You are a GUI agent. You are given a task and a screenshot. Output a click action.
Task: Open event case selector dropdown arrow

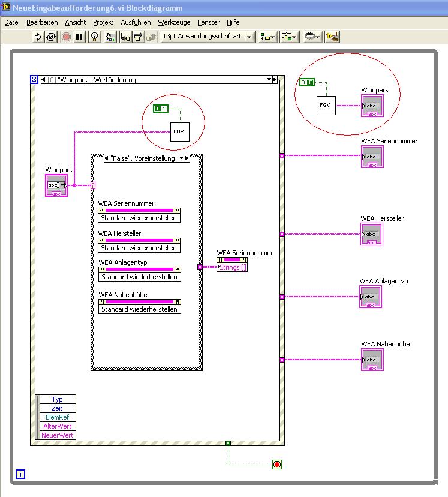269,79
